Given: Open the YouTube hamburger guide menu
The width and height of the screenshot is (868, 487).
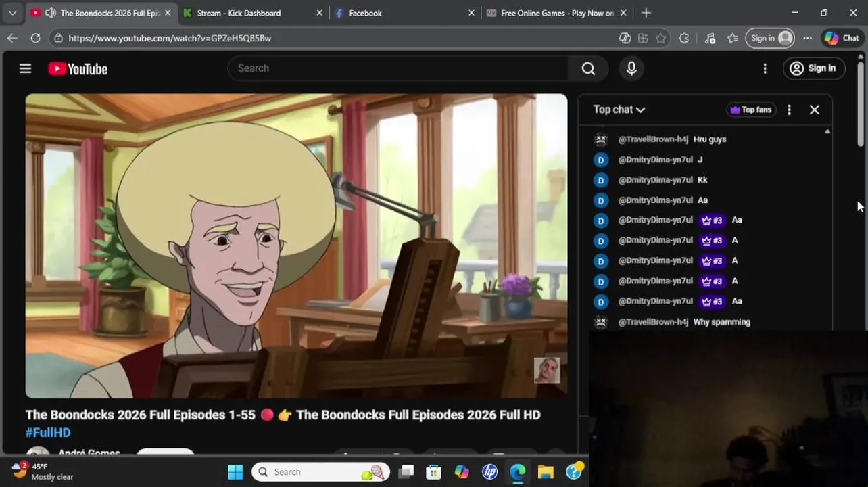Looking at the screenshot, I should tap(25, 68).
